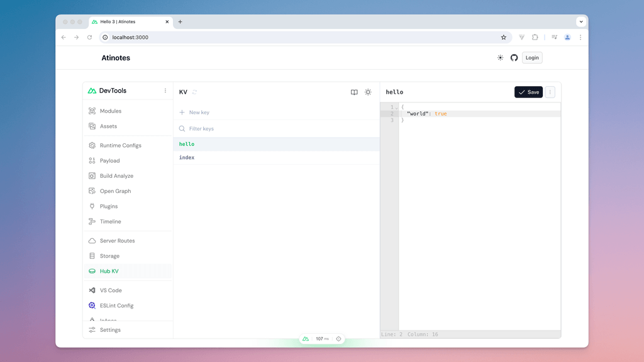Screen dimensions: 644x362
Task: Open the Modules tab
Action: pos(110,111)
